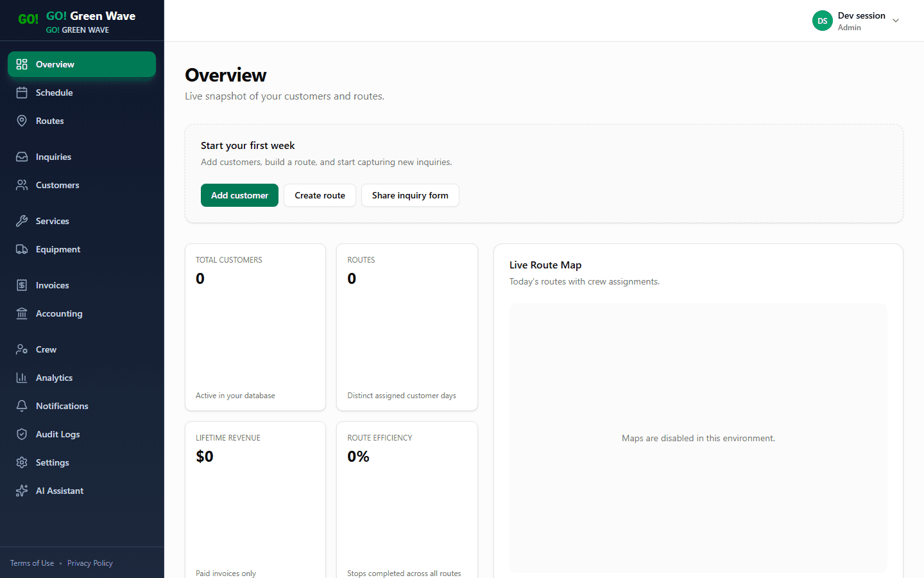Click the DS avatar badge
924x578 pixels.
(822, 20)
